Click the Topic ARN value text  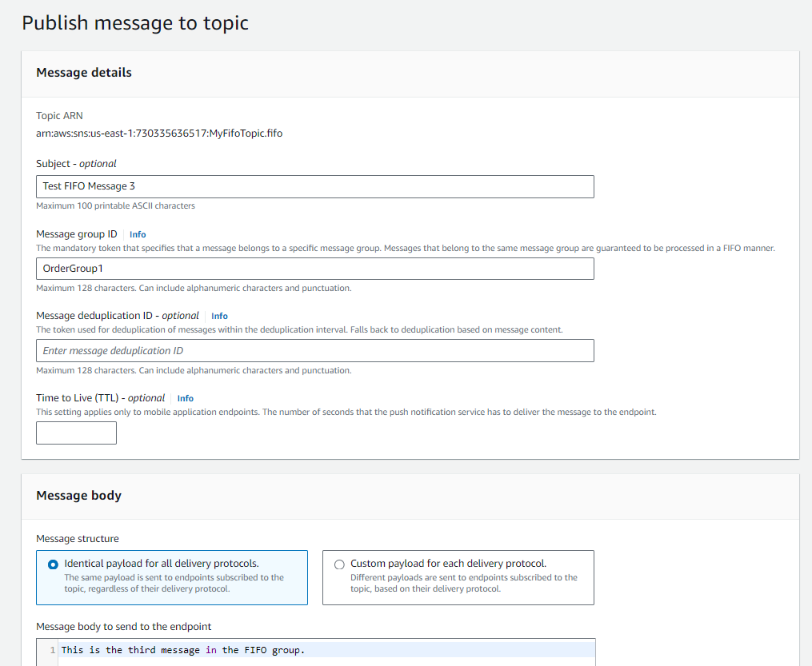click(x=158, y=134)
